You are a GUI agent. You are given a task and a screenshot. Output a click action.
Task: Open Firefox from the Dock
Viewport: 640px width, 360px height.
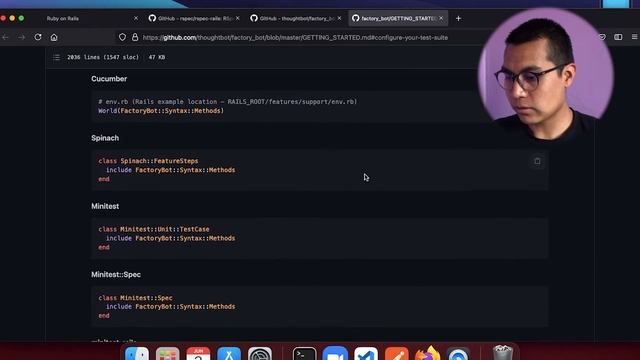point(427,354)
